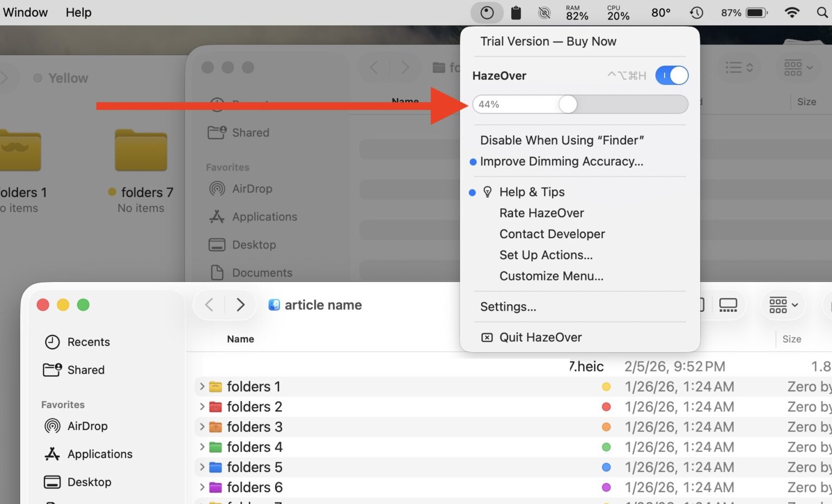Open the Help menu in menu bar
This screenshot has width=832, height=504.
click(79, 12)
